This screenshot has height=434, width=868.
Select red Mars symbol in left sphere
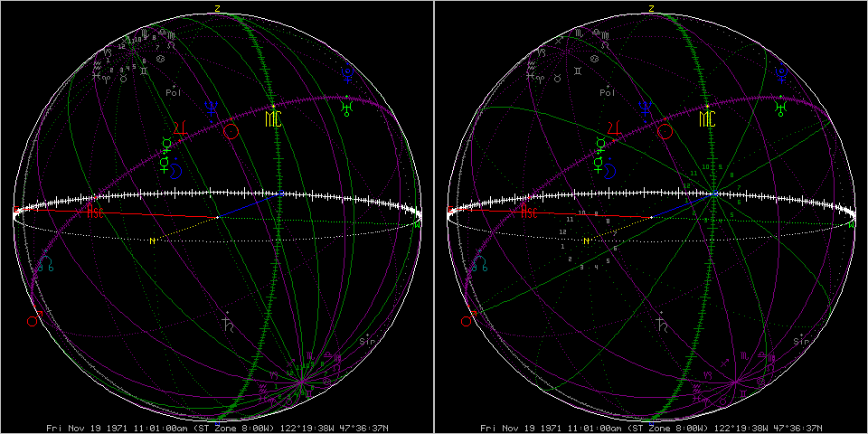click(x=36, y=319)
